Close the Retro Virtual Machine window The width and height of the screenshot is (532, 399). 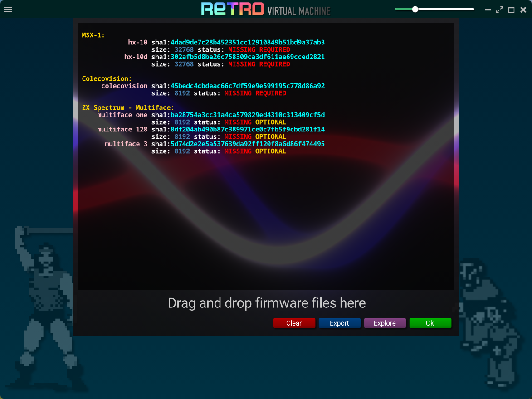(523, 10)
